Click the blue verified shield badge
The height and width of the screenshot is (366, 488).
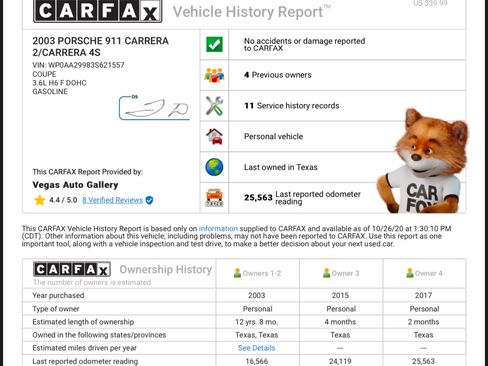[149, 200]
